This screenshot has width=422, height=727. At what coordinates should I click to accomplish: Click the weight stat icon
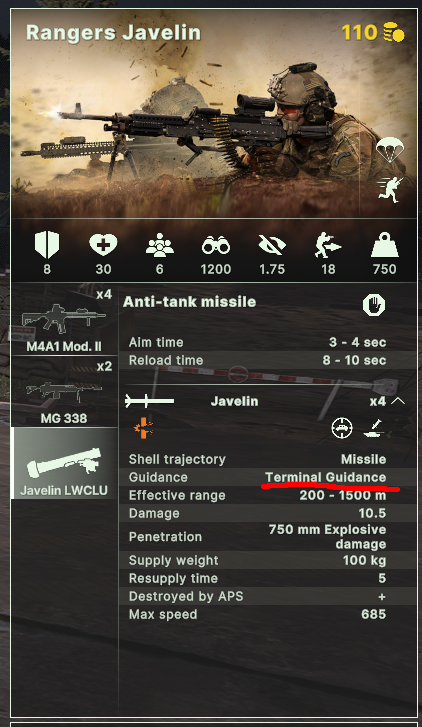click(x=384, y=244)
